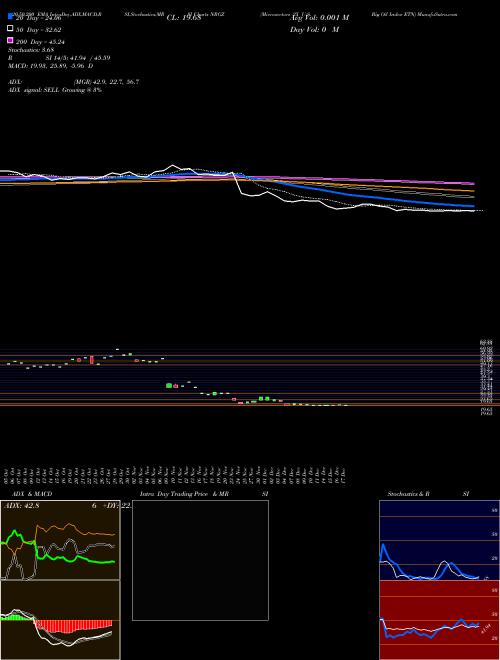Screen dimensions: 500x660
Task: Click the magenta 200 Day legend swatch
Action: [10, 40]
